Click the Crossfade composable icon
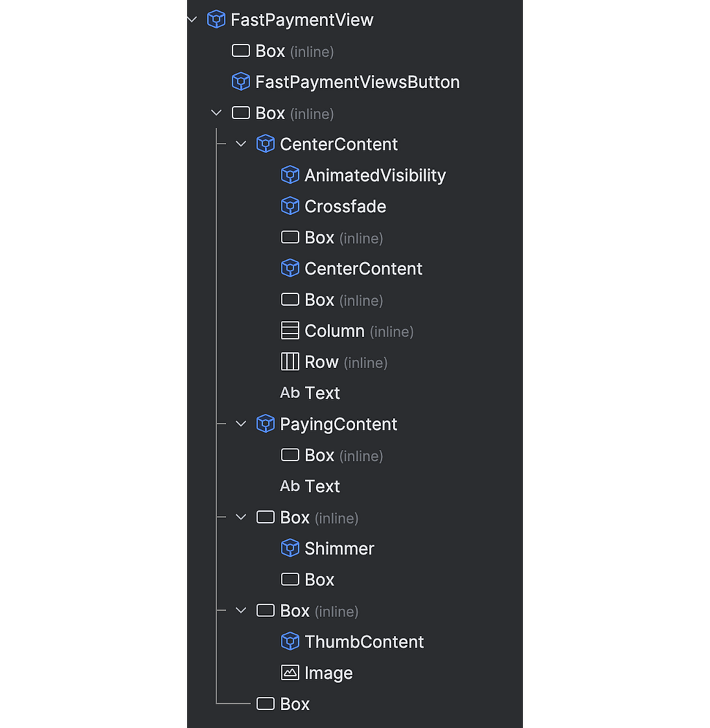The width and height of the screenshot is (710, 728). [x=290, y=206]
